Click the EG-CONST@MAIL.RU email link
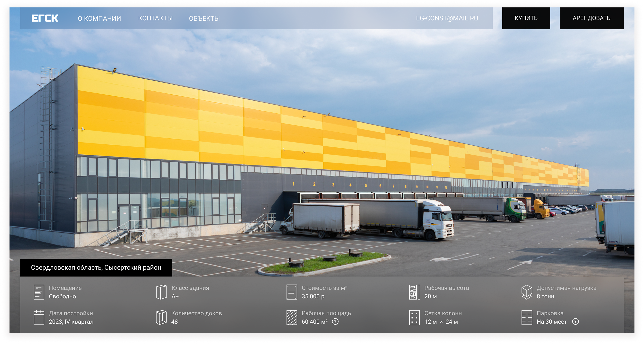 [x=447, y=18]
